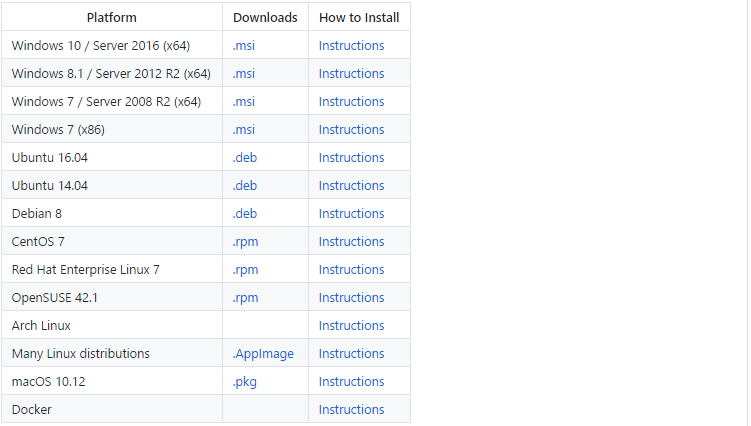Download the .rpm for OpenSUSE 42.1

245,298
